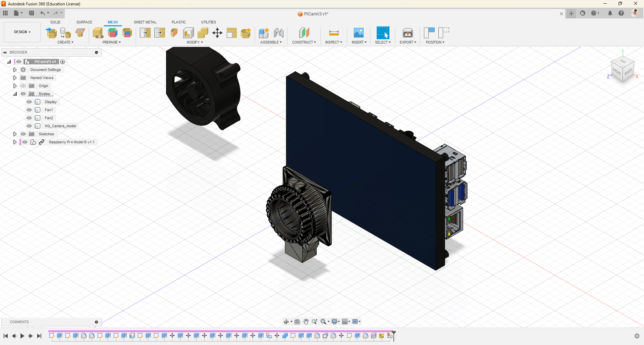644x345 pixels.
Task: Open the Data Panel grid icon
Action: 5,13
